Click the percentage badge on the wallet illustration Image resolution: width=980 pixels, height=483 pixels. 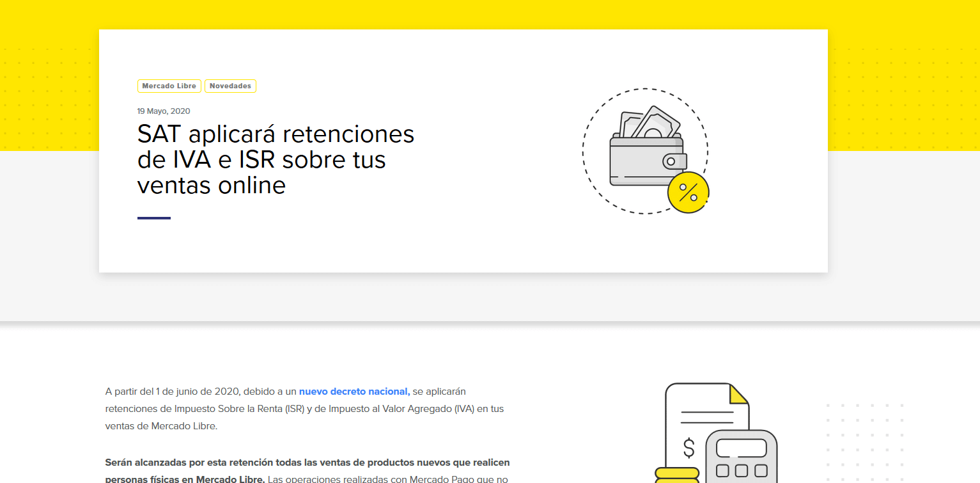[x=688, y=191]
